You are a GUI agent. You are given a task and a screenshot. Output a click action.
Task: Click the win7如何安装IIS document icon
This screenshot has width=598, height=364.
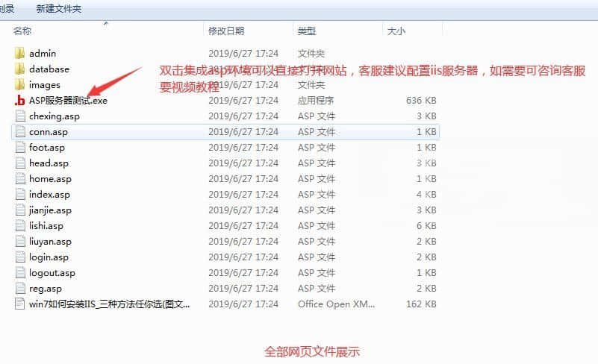tap(20, 304)
